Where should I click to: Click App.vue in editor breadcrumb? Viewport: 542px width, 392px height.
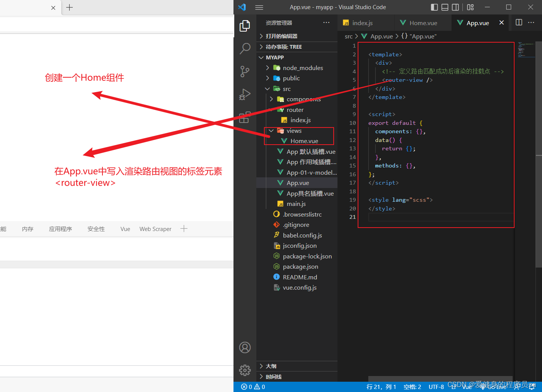point(381,36)
